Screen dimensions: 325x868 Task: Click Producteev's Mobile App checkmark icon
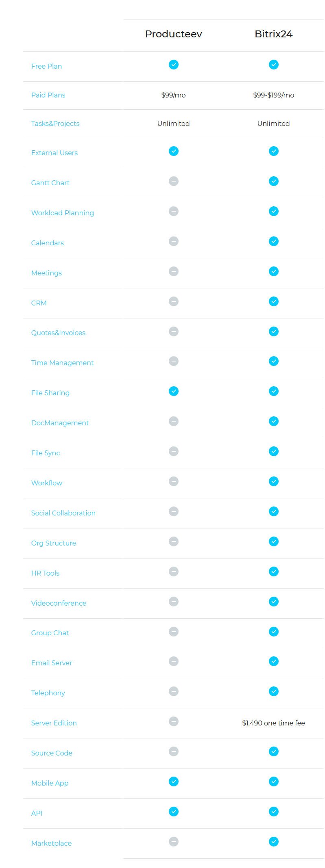coord(174,781)
